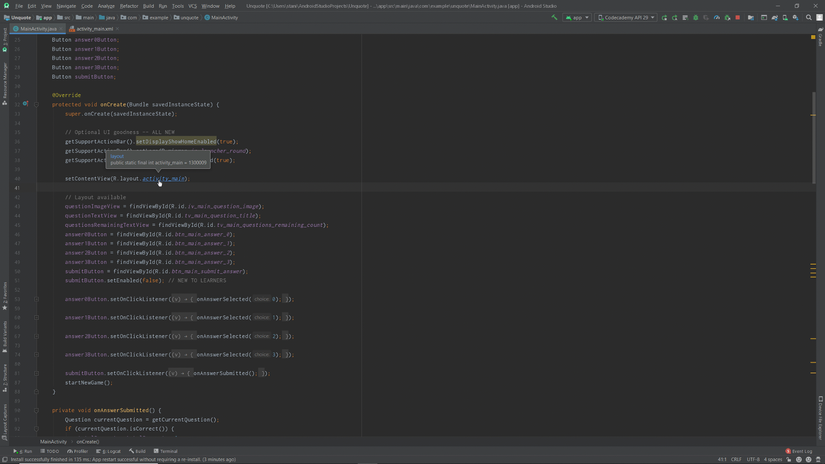The image size is (825, 464).
Task: Click Apply Changes and Restart Activity icon
Action: [x=675, y=17]
